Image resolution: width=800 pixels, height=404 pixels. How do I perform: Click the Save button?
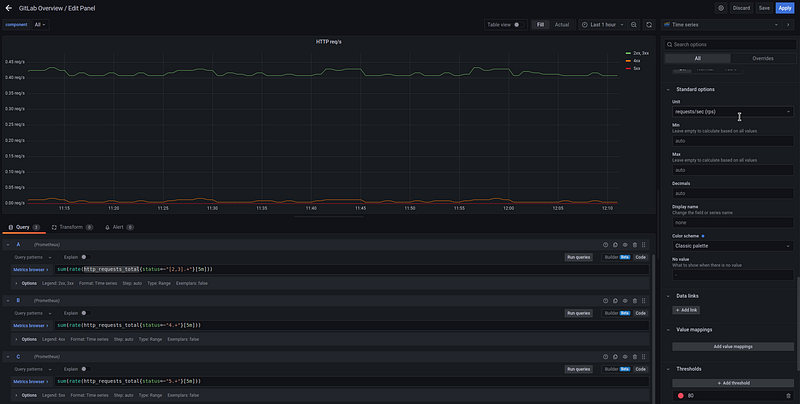point(764,8)
